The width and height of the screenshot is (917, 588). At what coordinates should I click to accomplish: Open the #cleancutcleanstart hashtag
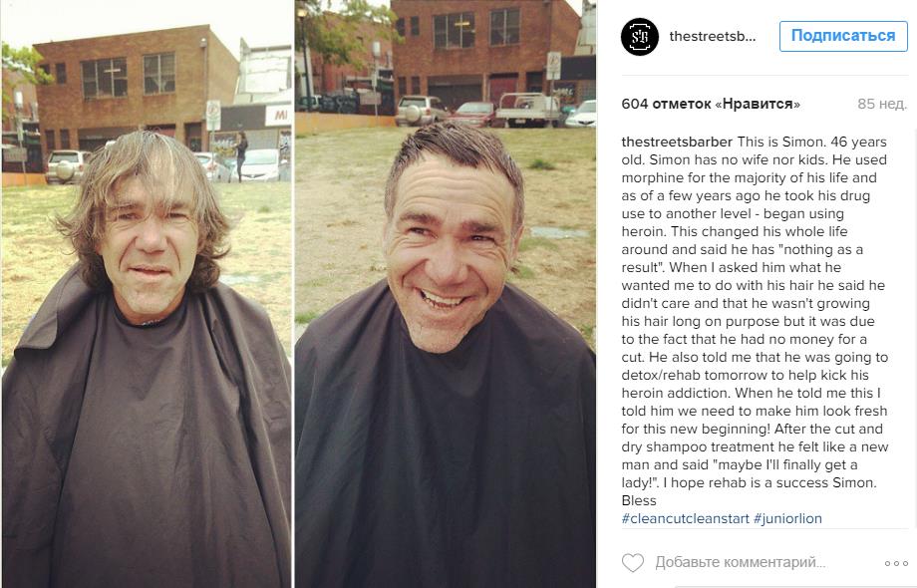click(685, 518)
